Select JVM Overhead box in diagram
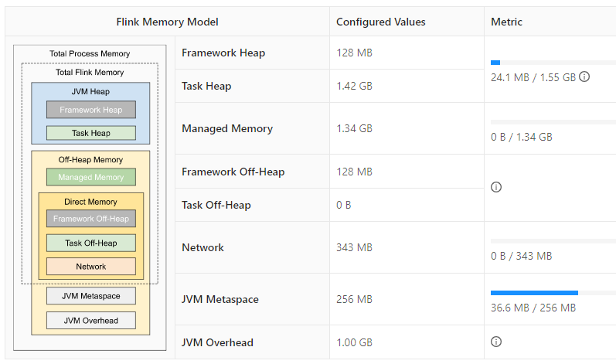 tap(90, 320)
